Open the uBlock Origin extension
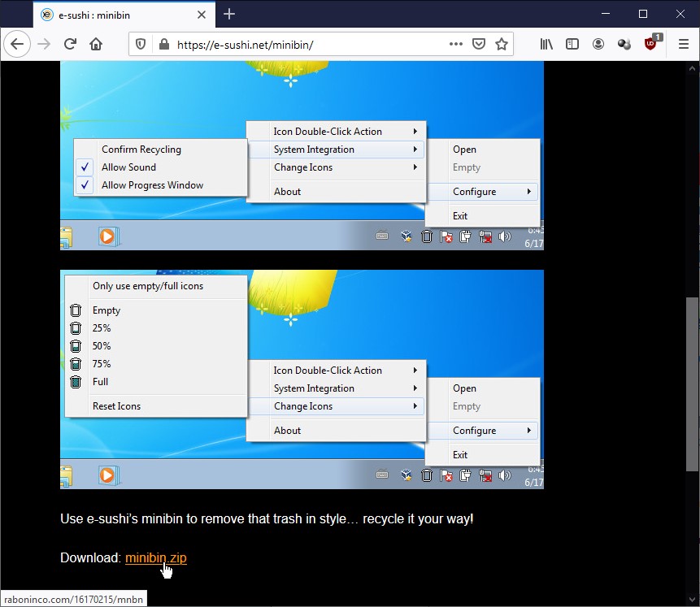This screenshot has width=700, height=607. [x=651, y=43]
